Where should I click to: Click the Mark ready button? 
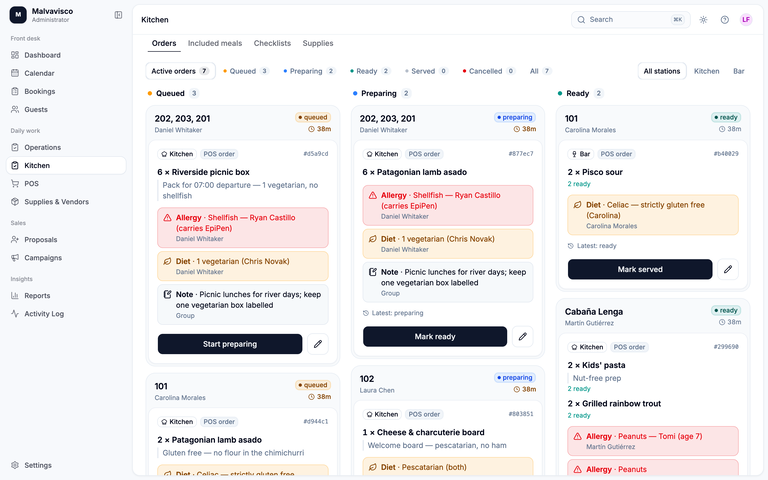(x=435, y=336)
